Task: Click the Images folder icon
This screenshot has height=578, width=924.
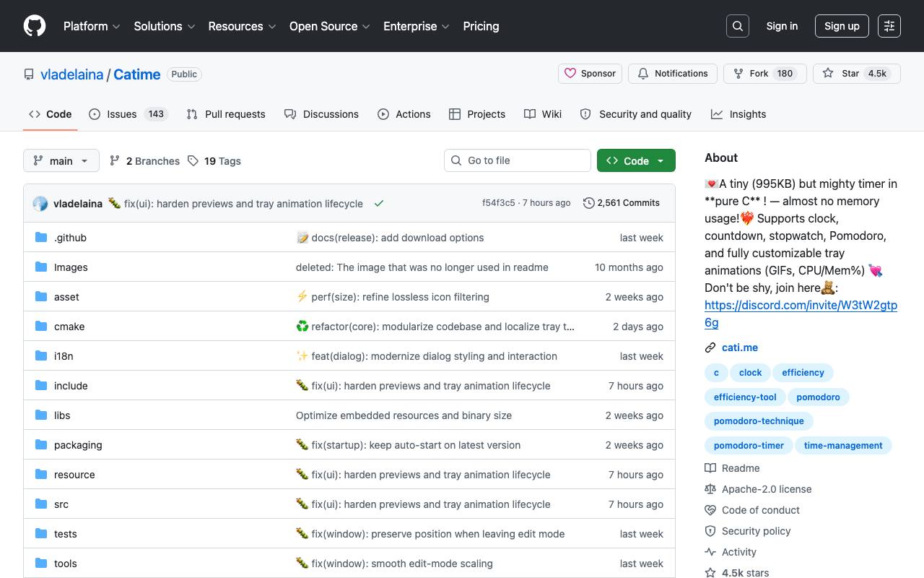Action: point(41,267)
